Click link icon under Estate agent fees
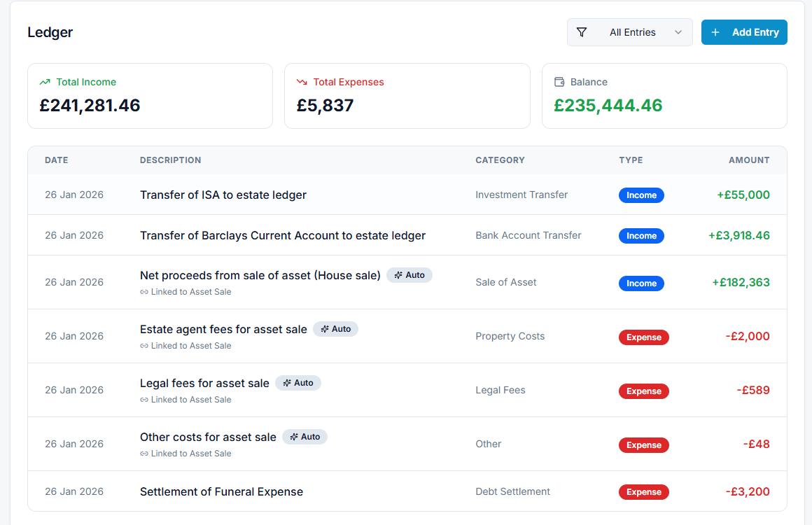 click(x=144, y=346)
